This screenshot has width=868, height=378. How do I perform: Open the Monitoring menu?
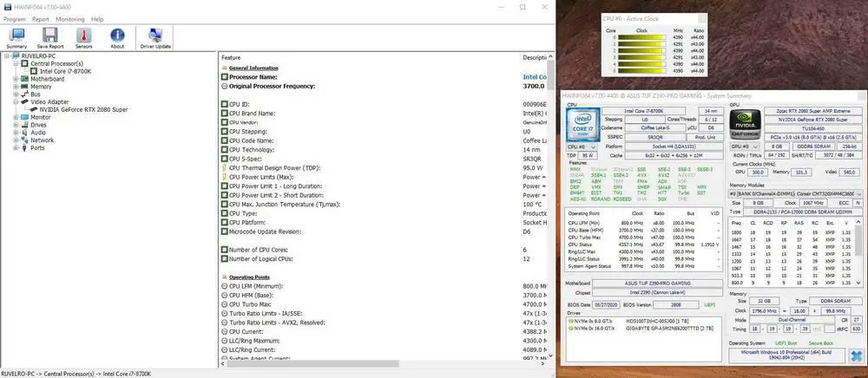click(x=69, y=19)
